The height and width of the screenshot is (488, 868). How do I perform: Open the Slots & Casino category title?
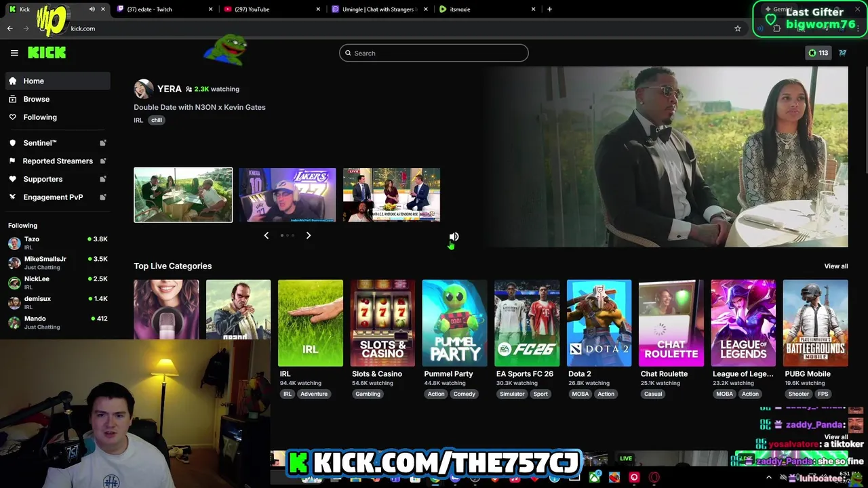click(x=377, y=374)
